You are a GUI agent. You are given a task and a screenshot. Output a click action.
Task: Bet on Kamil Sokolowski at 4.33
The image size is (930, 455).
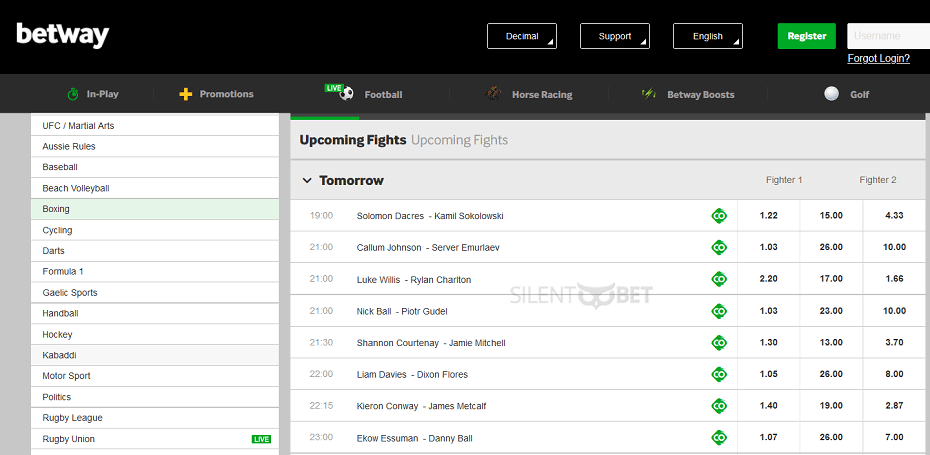click(x=894, y=216)
